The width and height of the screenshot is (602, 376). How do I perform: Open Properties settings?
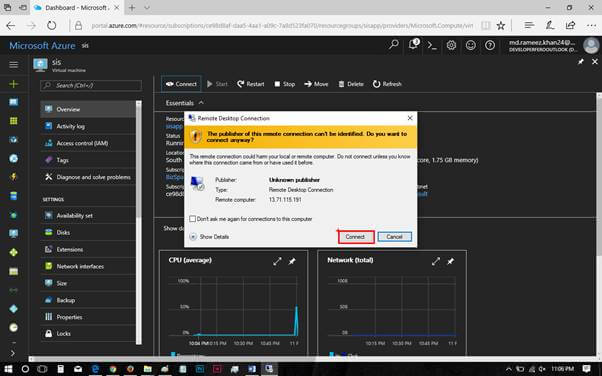[88, 317]
